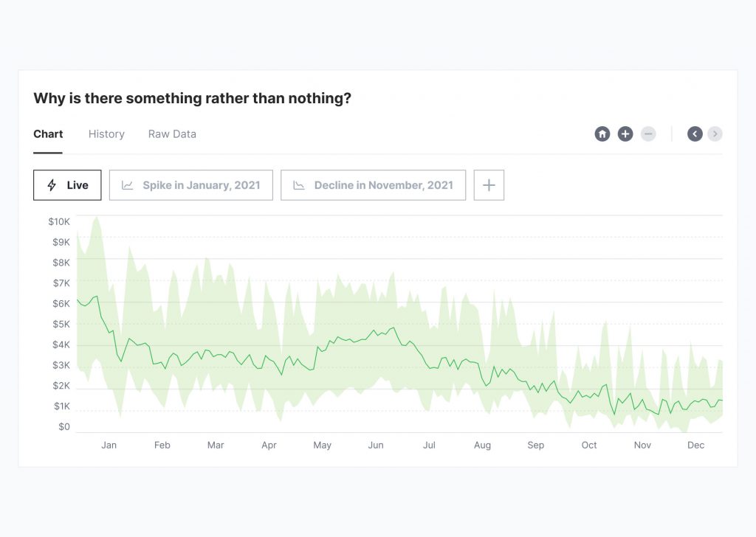756x537 pixels.
Task: Switch to the History tab
Action: pos(106,134)
